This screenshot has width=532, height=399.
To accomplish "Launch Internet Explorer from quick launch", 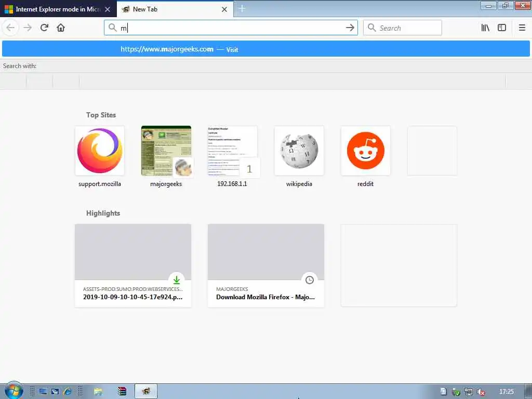I will 67,392.
